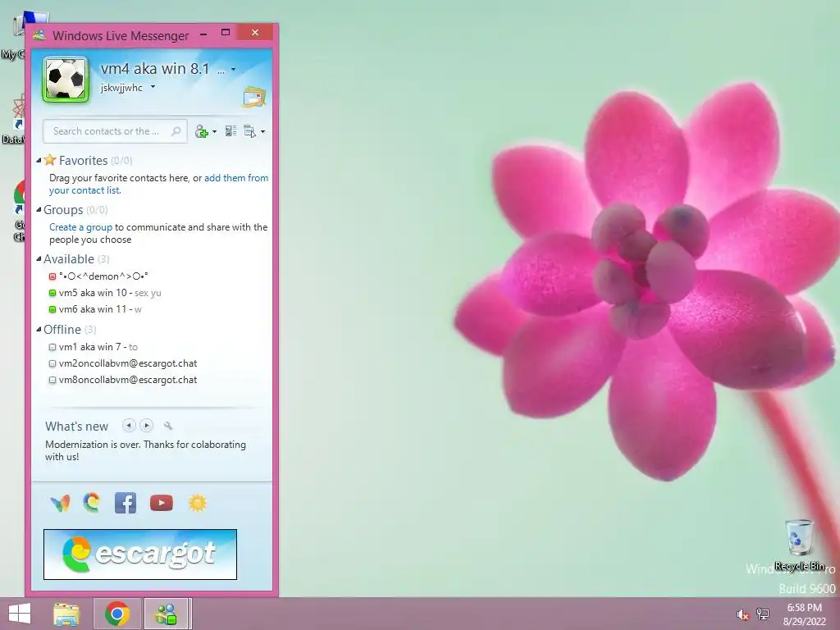The width and height of the screenshot is (840, 630).
Task: Open display name dropdown arrow
Action: (233, 70)
